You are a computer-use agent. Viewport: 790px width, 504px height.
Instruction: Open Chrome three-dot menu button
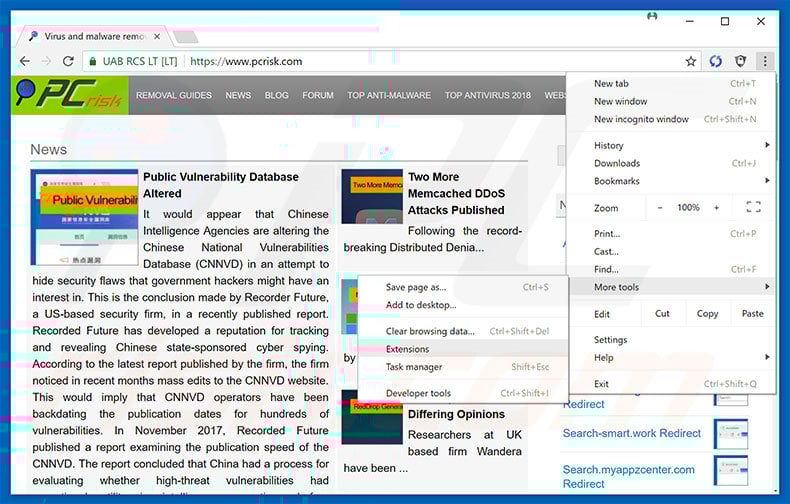coord(765,61)
